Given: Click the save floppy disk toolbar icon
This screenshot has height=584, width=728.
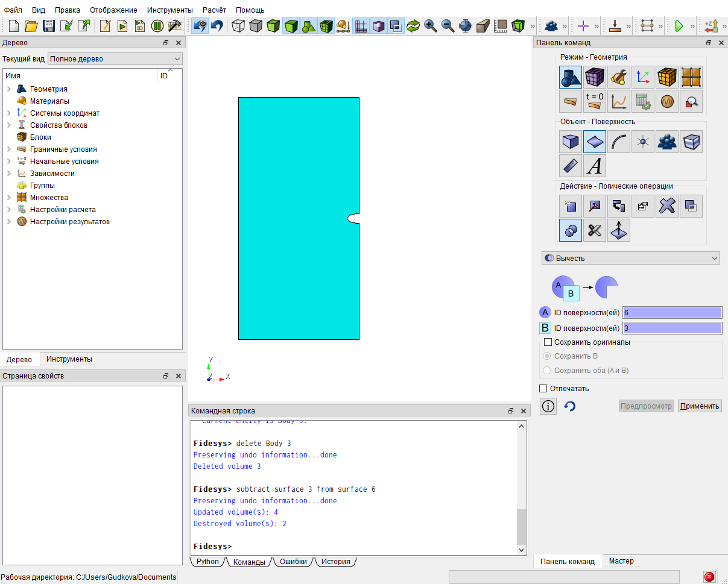Looking at the screenshot, I should [x=49, y=26].
